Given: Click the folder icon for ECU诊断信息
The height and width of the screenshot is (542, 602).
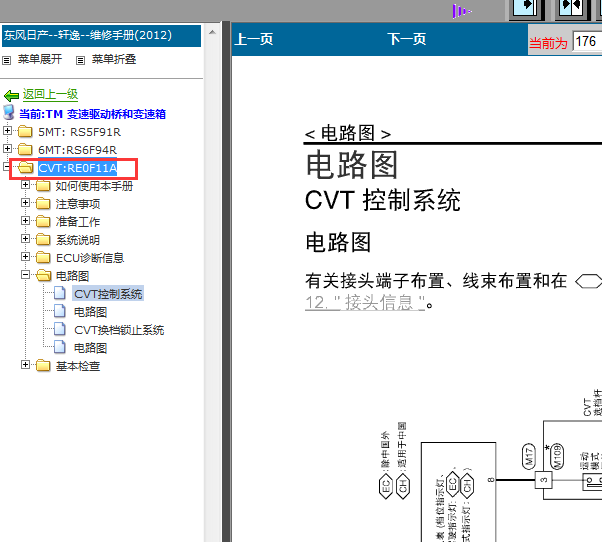Looking at the screenshot, I should [43, 257].
